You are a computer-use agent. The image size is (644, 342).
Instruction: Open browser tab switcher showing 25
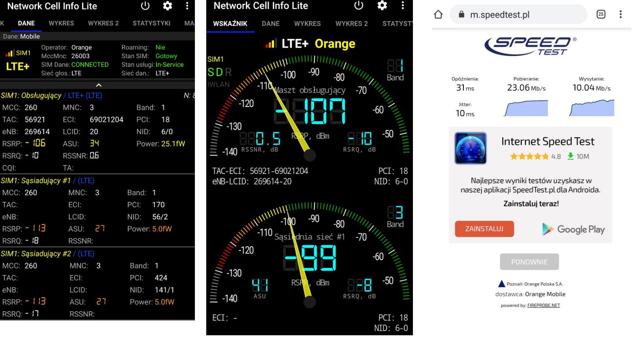[x=601, y=14]
